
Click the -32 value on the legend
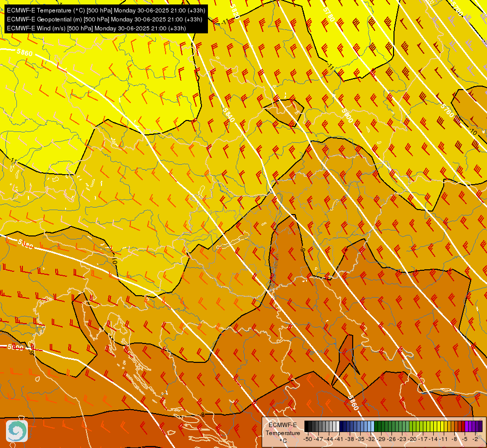tap(370, 439)
